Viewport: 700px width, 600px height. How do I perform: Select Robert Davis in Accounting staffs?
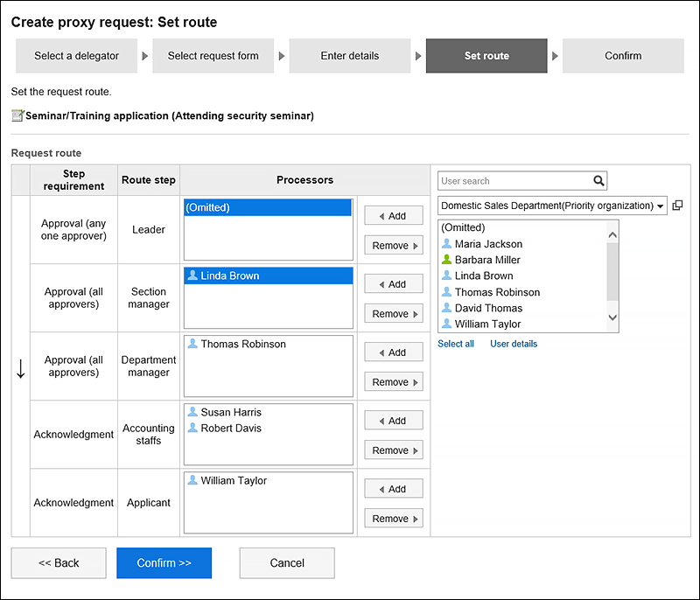tap(268, 428)
